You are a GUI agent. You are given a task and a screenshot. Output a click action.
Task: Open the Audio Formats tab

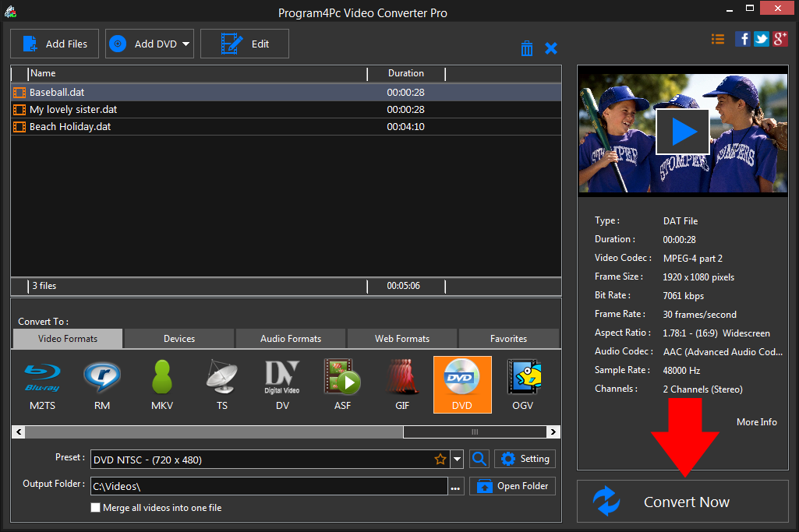(291, 339)
